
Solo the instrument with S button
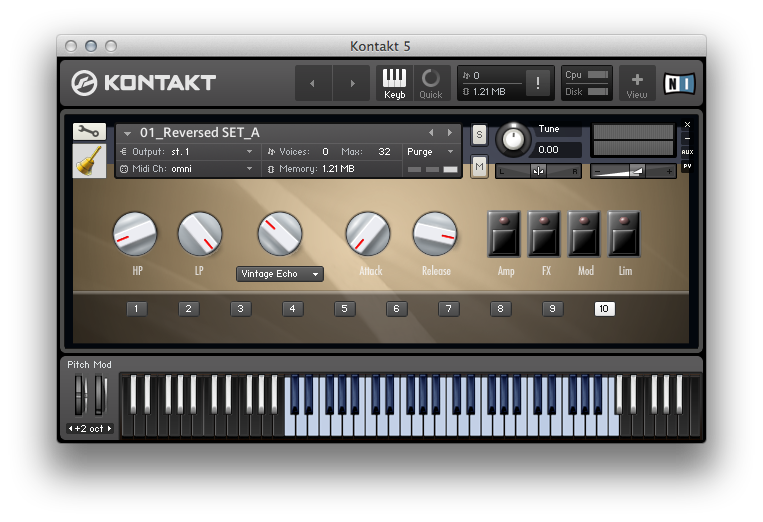479,135
